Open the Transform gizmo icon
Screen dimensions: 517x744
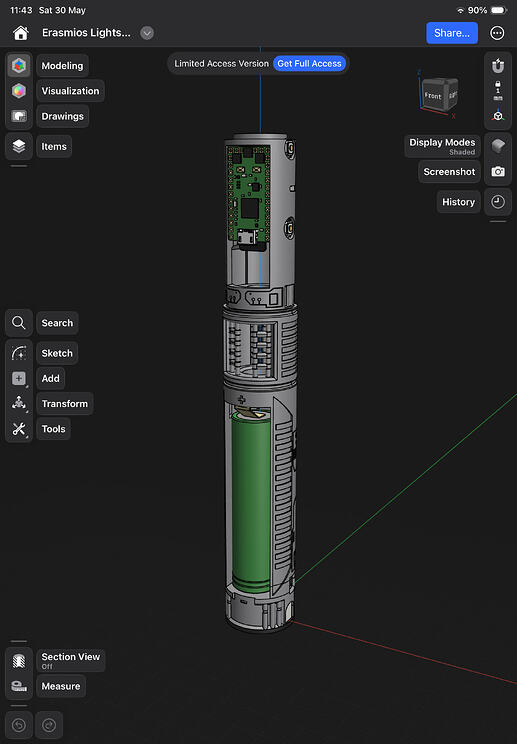19,403
